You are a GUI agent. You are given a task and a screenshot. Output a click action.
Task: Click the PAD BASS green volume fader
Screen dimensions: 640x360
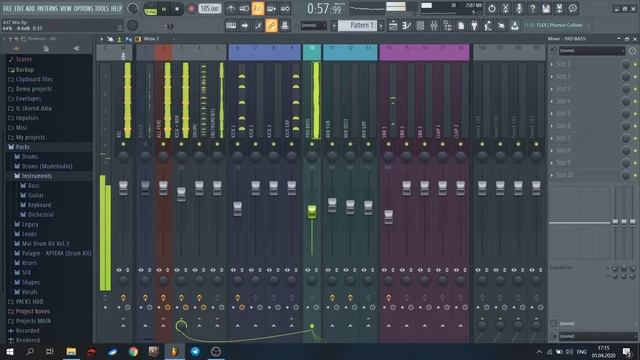(312, 211)
